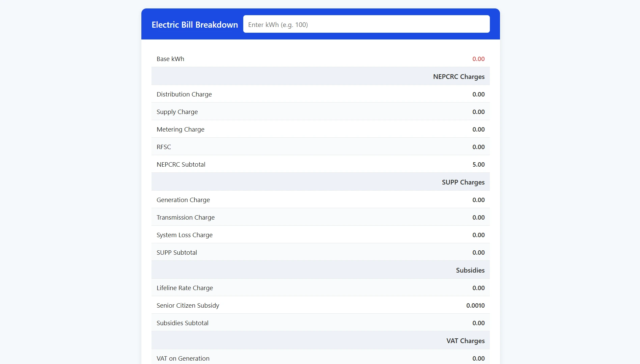Click the Enter kWh input field
This screenshot has height=364, width=640.
(366, 24)
